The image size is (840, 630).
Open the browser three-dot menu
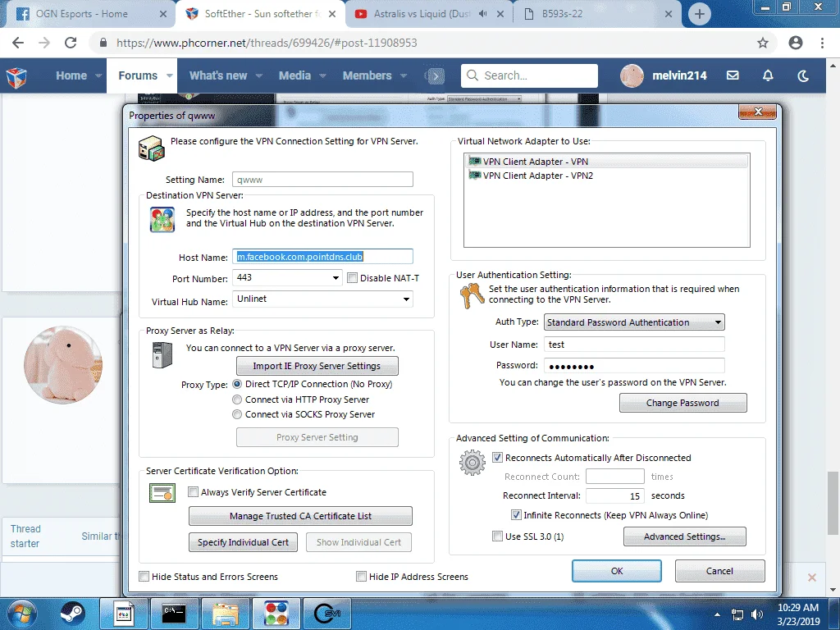(x=822, y=43)
